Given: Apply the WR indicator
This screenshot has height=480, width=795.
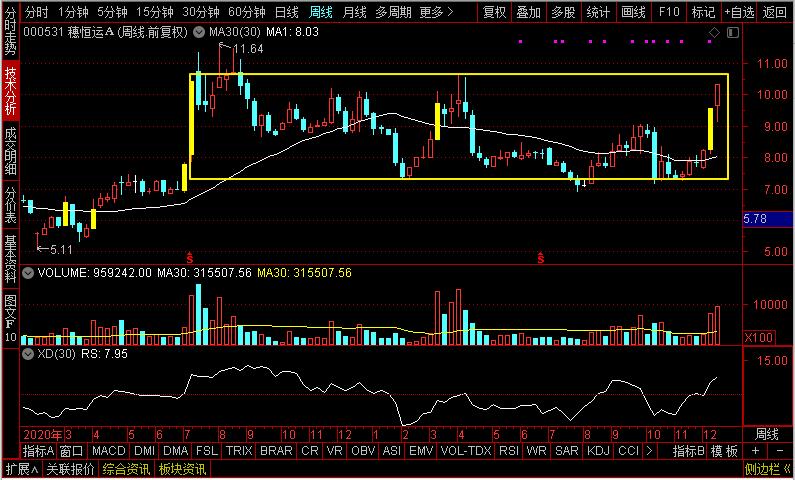Looking at the screenshot, I should 536,451.
